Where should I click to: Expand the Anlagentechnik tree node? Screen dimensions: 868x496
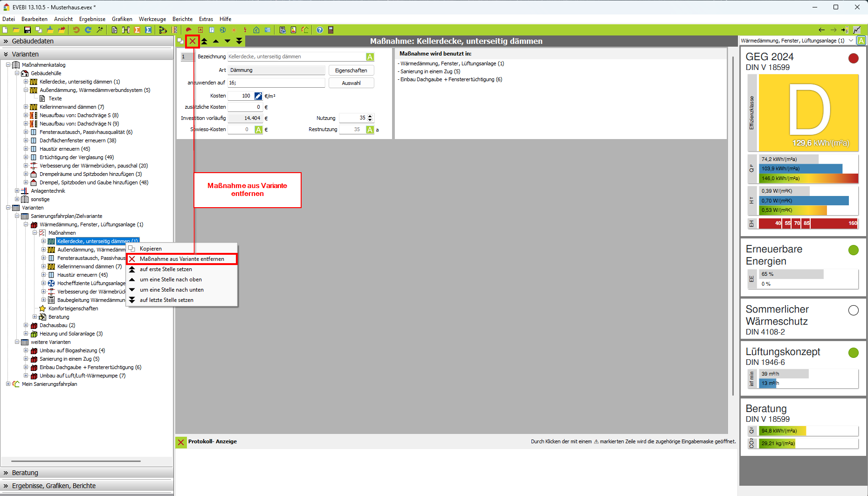pos(17,191)
